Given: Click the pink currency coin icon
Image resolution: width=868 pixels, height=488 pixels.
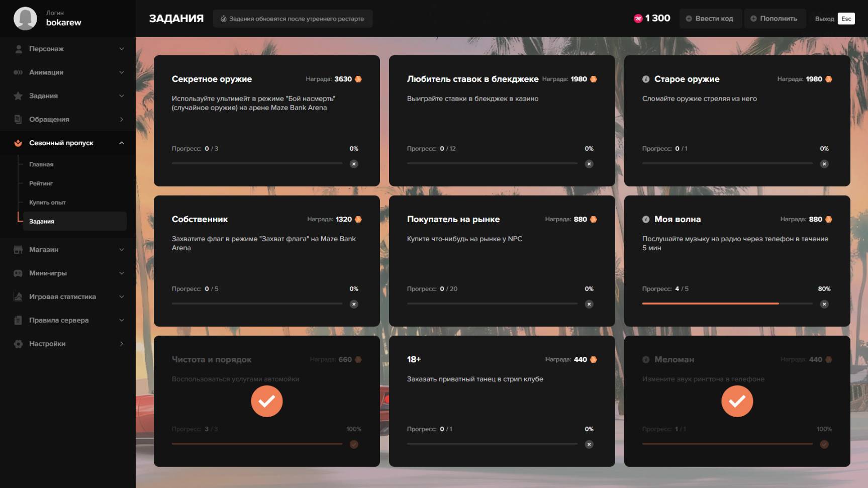Looking at the screenshot, I should [x=638, y=19].
